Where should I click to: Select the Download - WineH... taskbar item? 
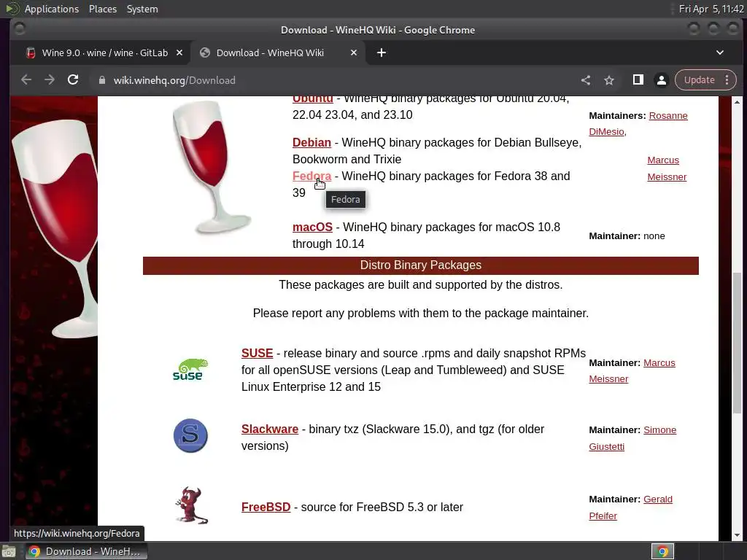pyautogui.click(x=86, y=551)
